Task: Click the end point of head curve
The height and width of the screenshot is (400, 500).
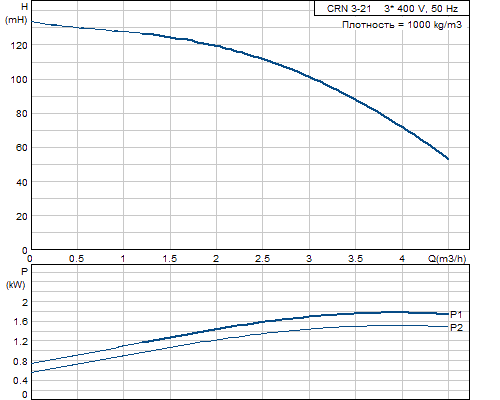Action: [x=448, y=159]
